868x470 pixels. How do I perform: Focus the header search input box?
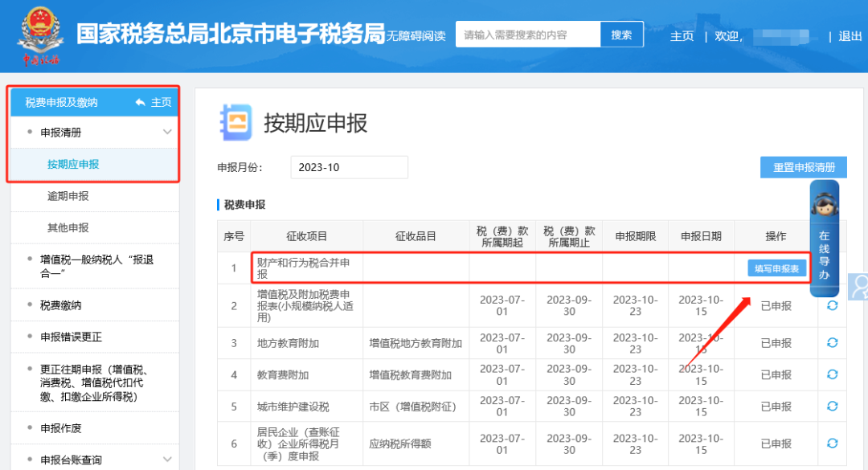528,35
